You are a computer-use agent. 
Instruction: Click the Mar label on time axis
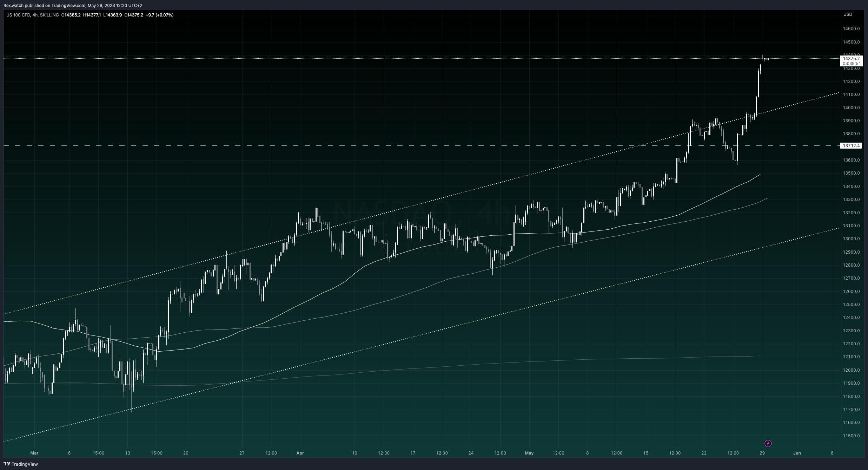[x=34, y=453]
